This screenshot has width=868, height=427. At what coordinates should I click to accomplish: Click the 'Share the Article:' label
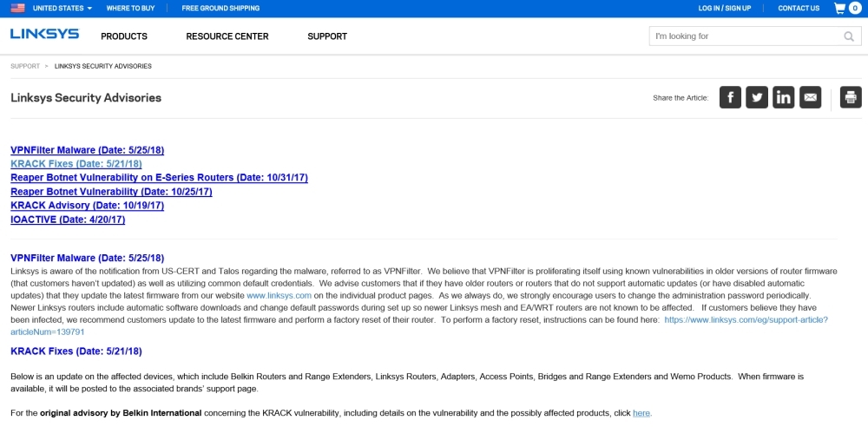(681, 98)
